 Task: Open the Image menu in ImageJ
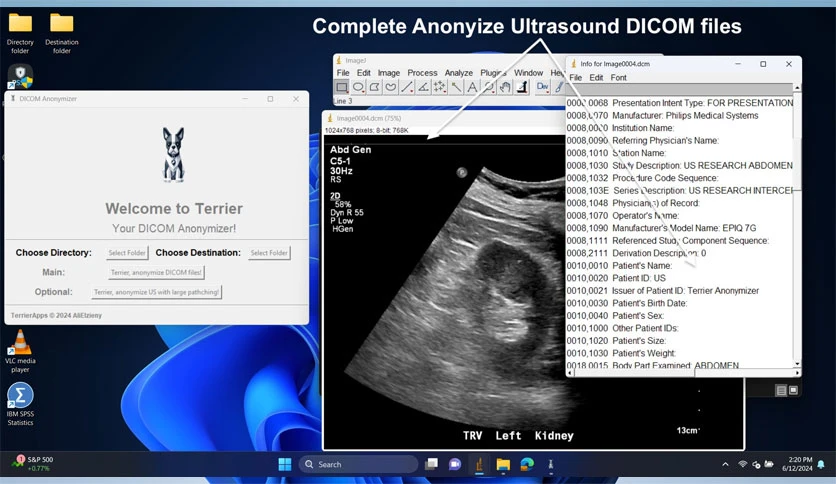[x=389, y=72]
